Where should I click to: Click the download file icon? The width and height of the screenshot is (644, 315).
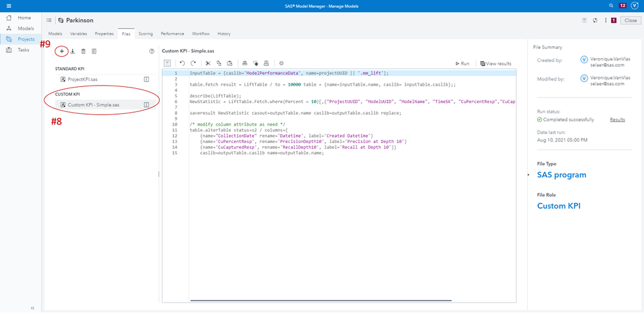(x=73, y=51)
